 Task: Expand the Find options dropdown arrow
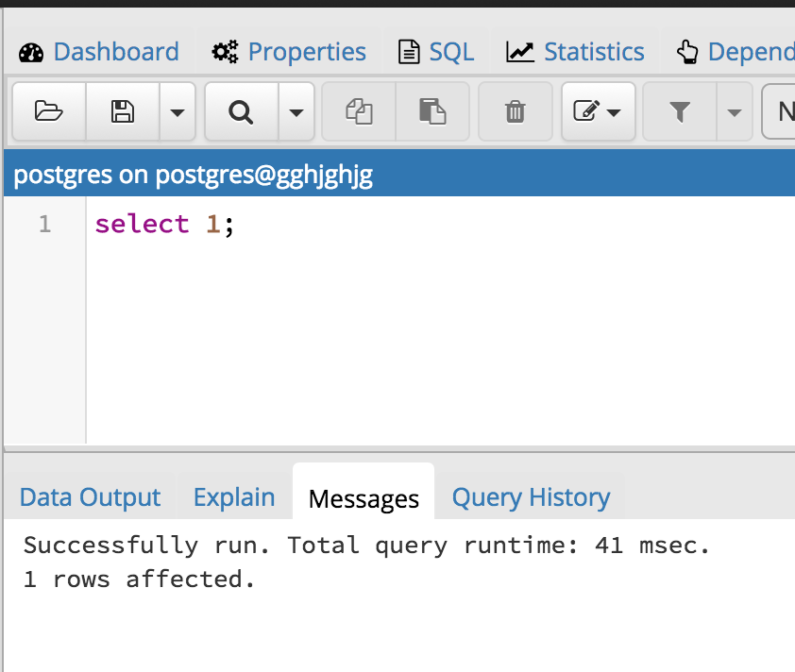(296, 112)
